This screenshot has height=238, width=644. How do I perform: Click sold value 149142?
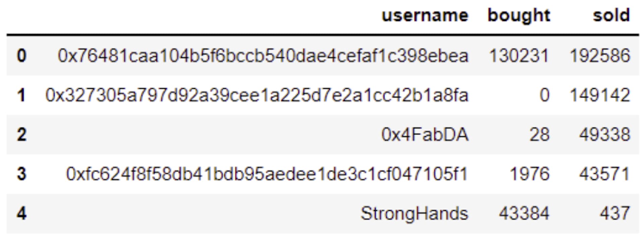coord(600,95)
